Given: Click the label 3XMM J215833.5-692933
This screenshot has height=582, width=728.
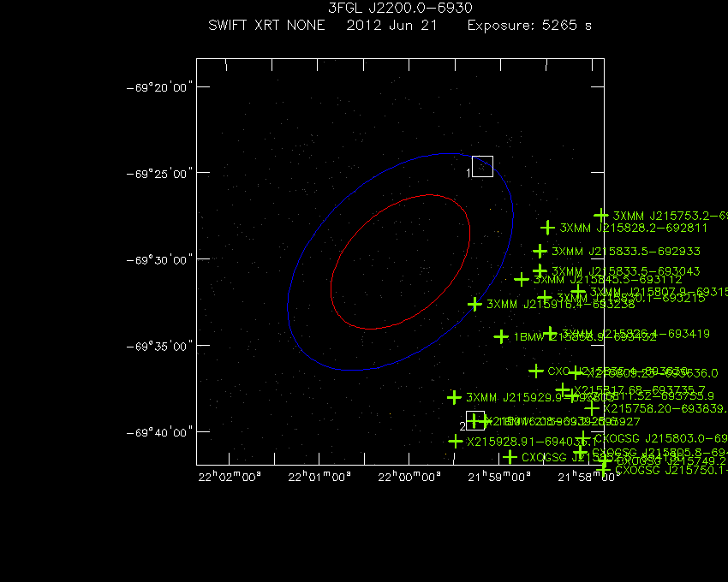Looking at the screenshot, I should pos(626,252).
